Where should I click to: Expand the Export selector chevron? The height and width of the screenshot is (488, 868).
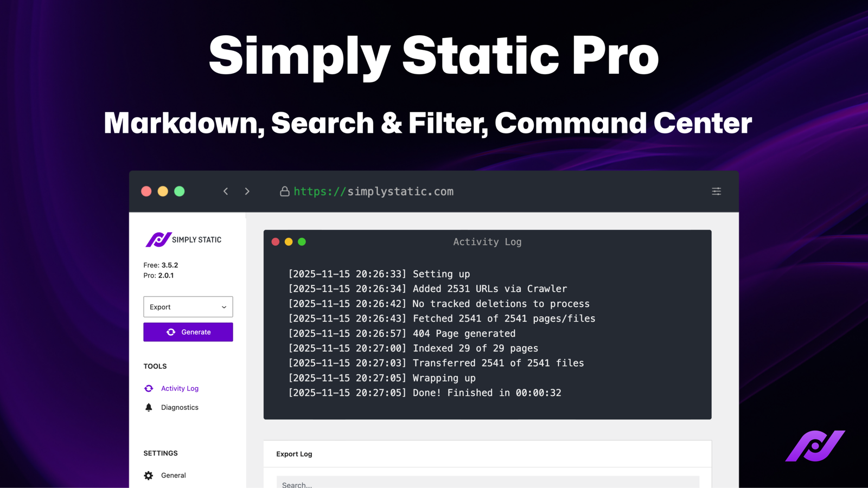click(x=224, y=306)
